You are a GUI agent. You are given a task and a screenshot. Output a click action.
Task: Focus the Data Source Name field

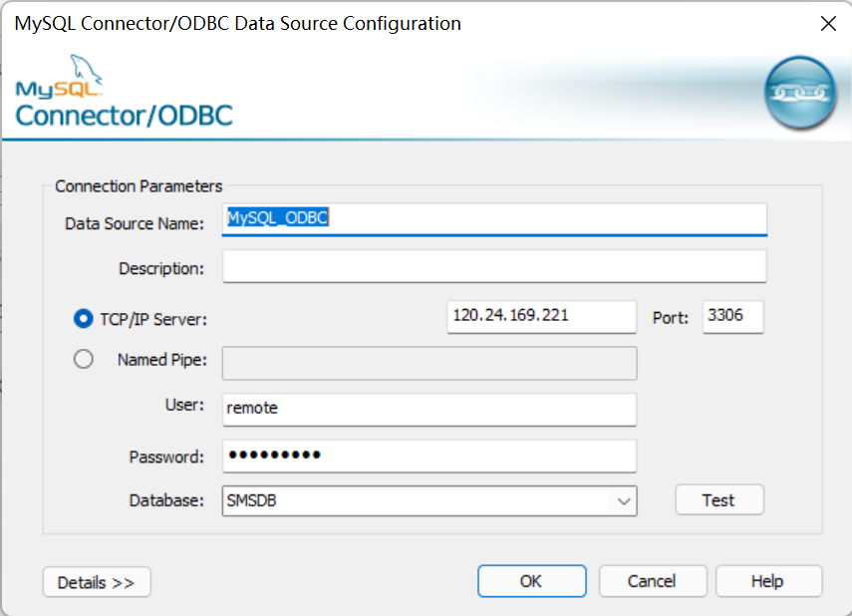tap(494, 219)
